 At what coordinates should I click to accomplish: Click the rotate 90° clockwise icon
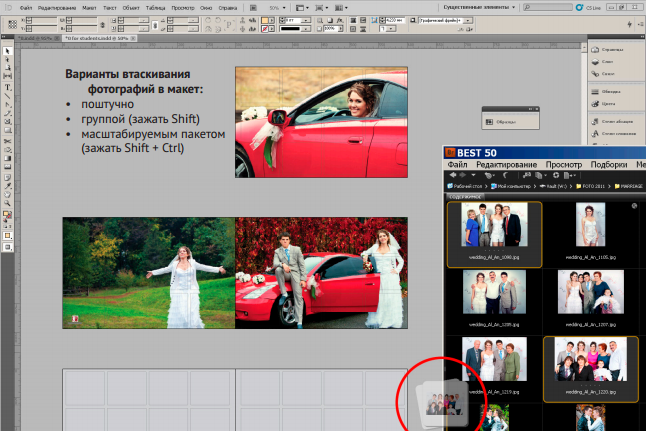[208, 20]
